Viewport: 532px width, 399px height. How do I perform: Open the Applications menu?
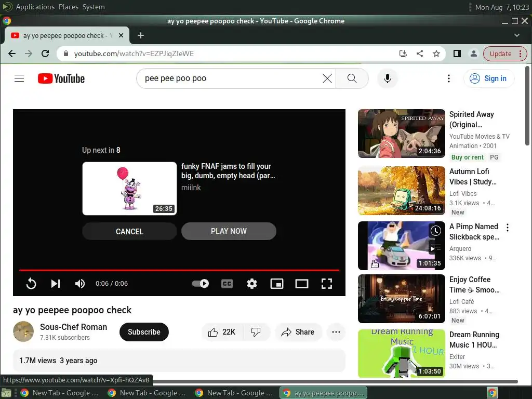tap(35, 7)
